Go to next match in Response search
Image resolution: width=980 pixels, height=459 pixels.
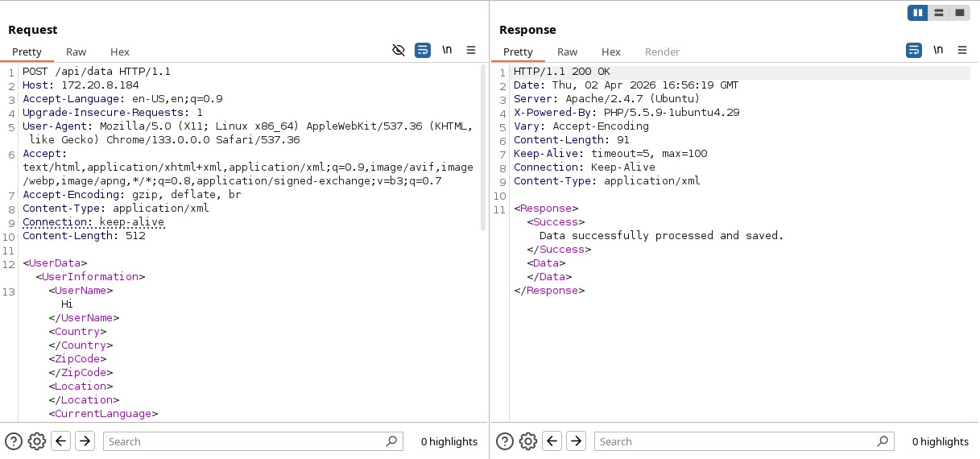pos(576,441)
